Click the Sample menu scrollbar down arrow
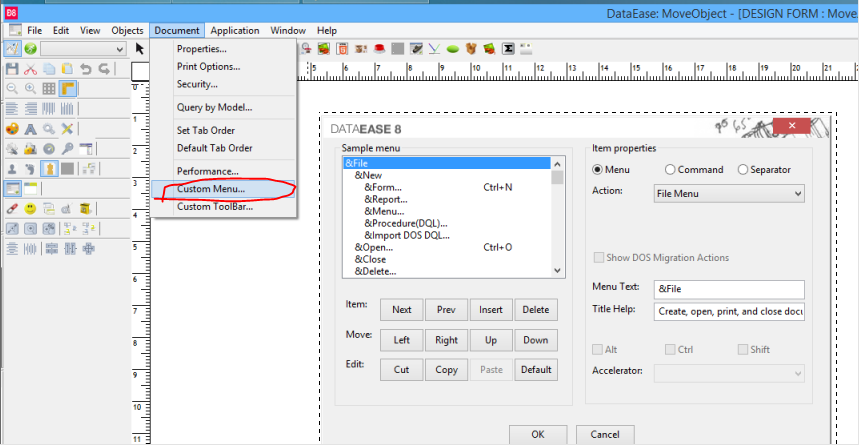Viewport: 859px width, 446px height. 557,271
